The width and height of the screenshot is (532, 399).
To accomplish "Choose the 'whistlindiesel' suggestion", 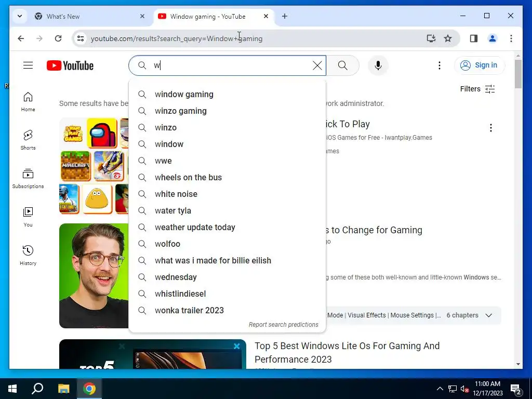I will click(x=228, y=294).
